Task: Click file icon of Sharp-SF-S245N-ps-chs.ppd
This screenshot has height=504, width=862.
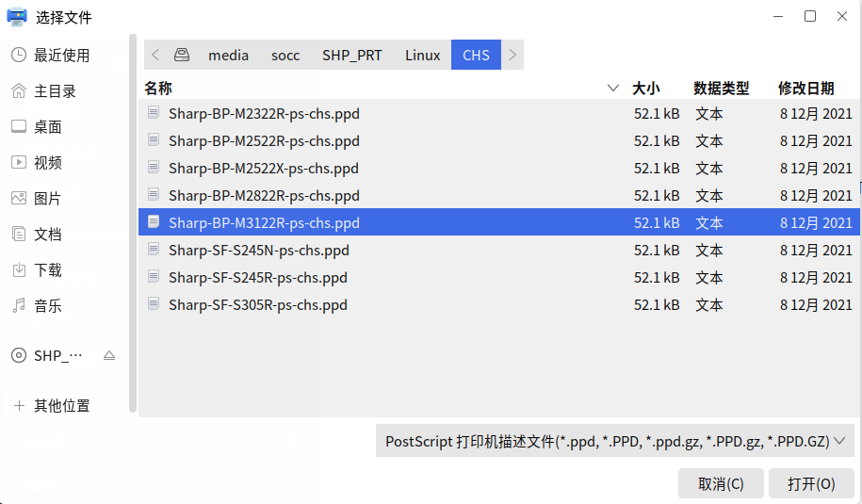Action: pos(154,250)
